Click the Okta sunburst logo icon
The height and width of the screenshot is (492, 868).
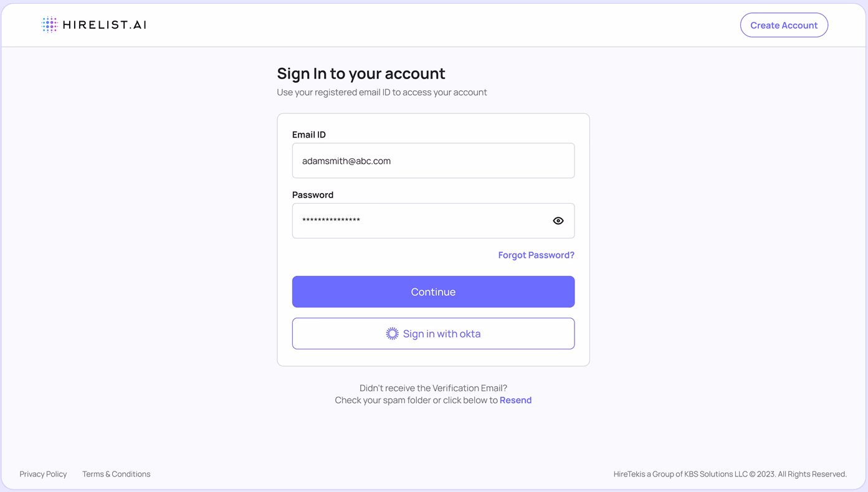(x=392, y=334)
